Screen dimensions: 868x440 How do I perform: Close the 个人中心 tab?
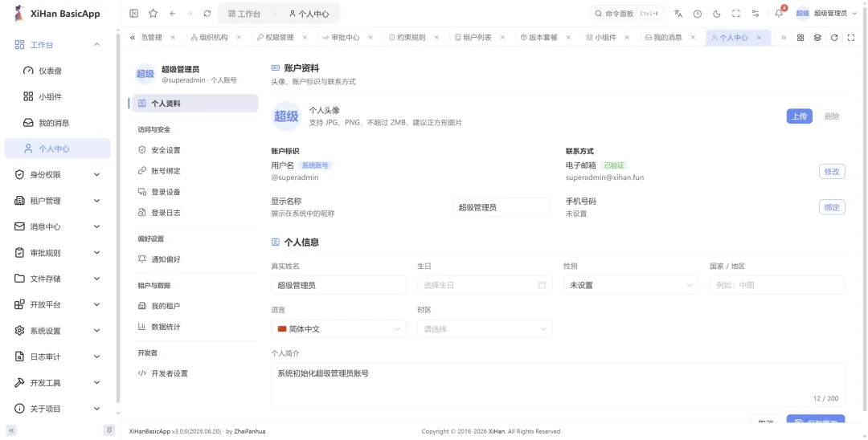click(759, 38)
